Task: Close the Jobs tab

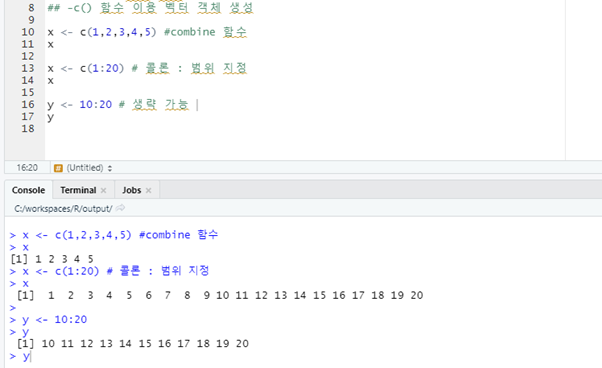Action: tap(149, 190)
